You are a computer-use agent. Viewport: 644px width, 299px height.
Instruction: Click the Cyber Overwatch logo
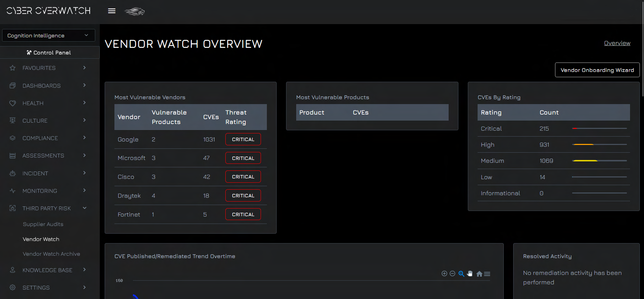point(48,11)
